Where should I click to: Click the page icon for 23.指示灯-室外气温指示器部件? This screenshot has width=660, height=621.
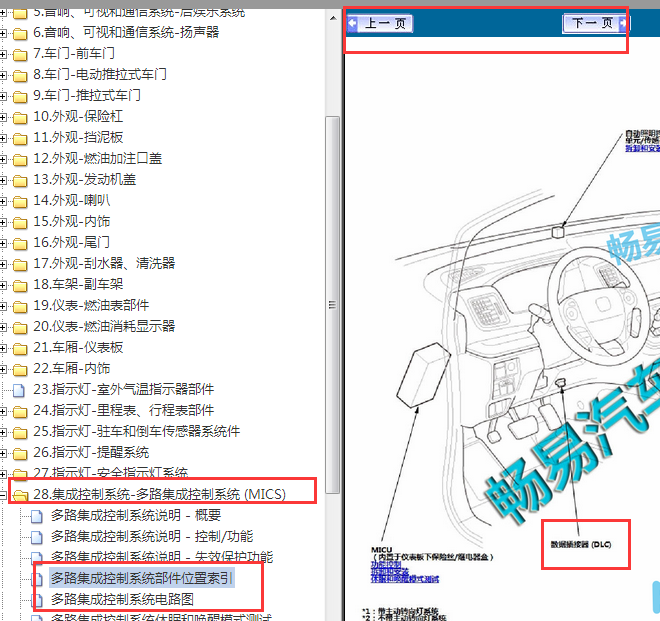19,390
